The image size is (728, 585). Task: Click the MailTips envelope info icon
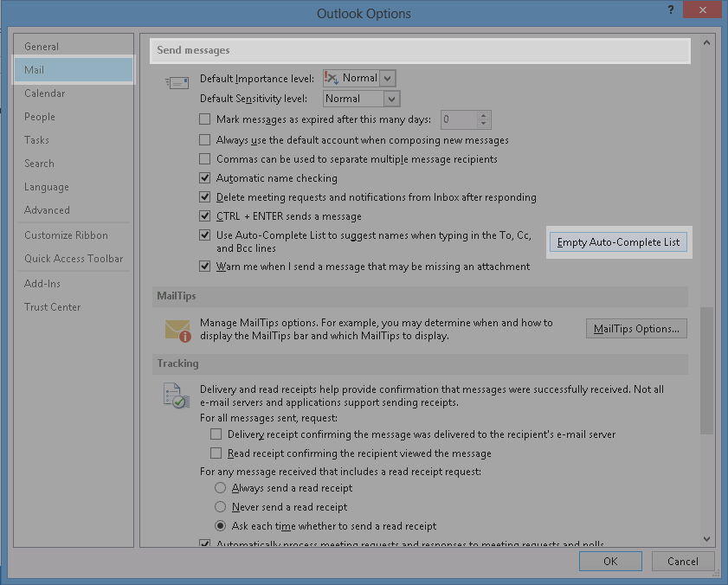pyautogui.click(x=177, y=331)
